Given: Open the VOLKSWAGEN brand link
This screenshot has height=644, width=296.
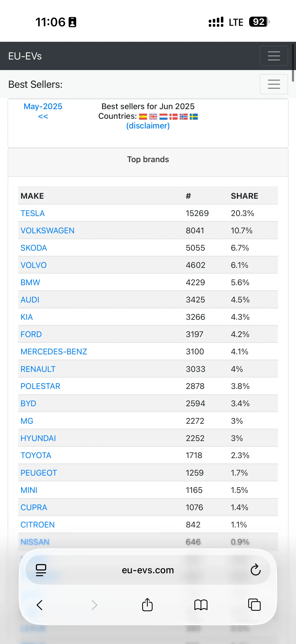Looking at the screenshot, I should pos(47,231).
